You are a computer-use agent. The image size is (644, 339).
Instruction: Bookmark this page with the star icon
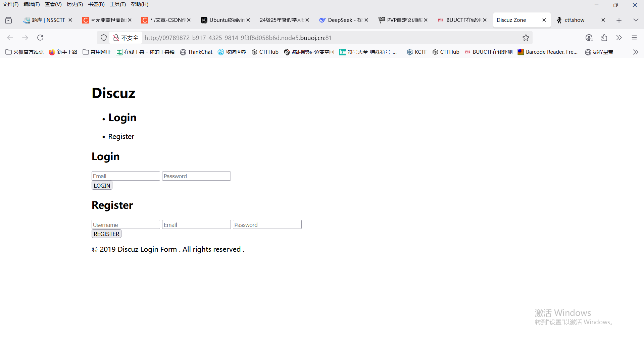(526, 38)
